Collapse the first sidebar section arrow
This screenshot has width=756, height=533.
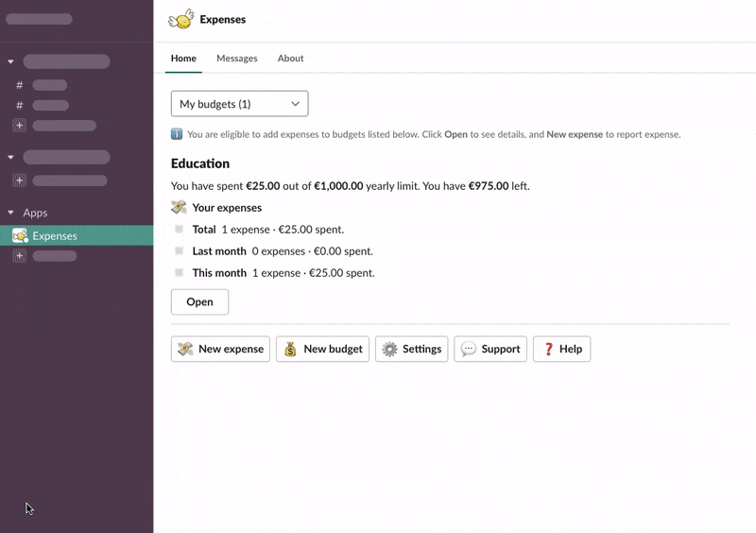point(10,61)
